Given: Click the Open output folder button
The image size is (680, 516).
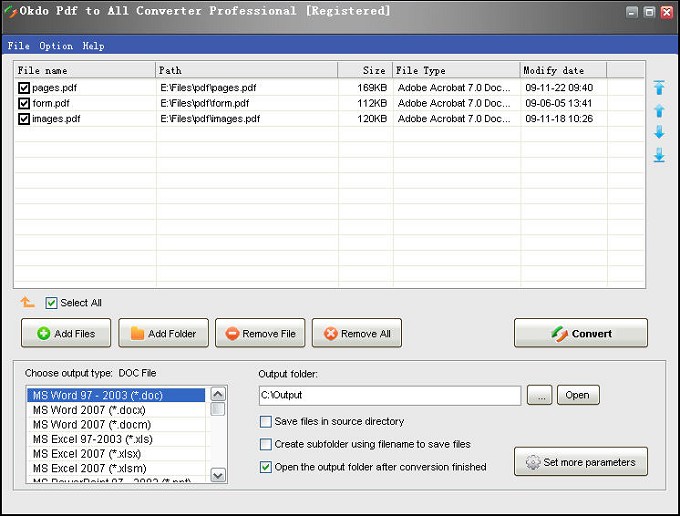Looking at the screenshot, I should point(578,395).
